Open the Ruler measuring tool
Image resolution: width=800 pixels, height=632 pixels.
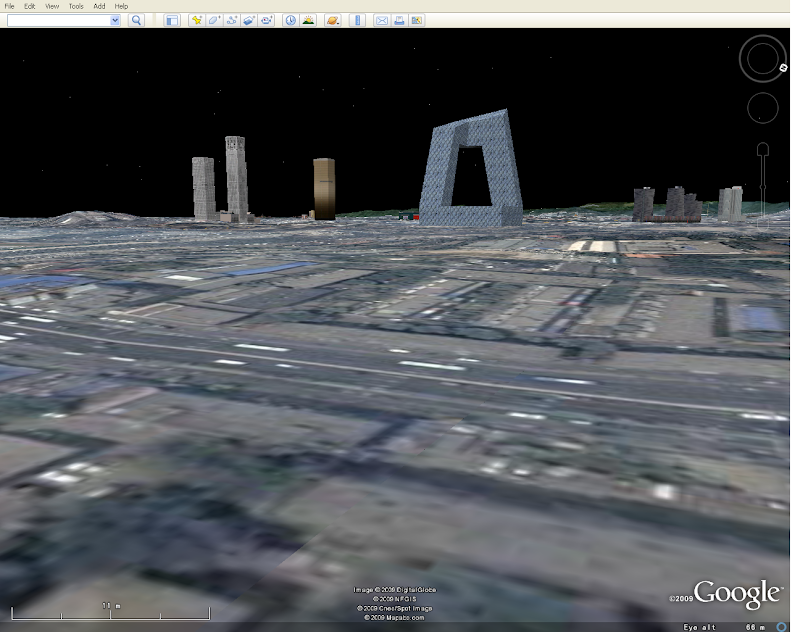357,20
